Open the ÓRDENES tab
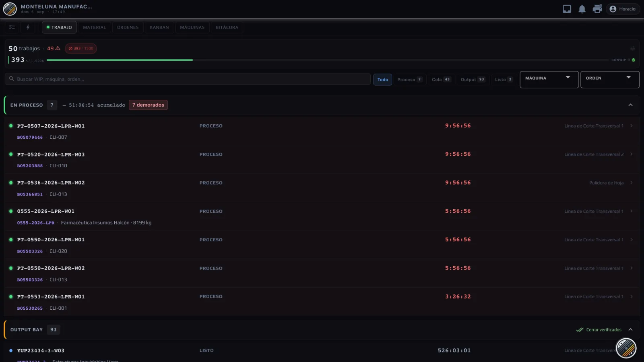 [128, 27]
